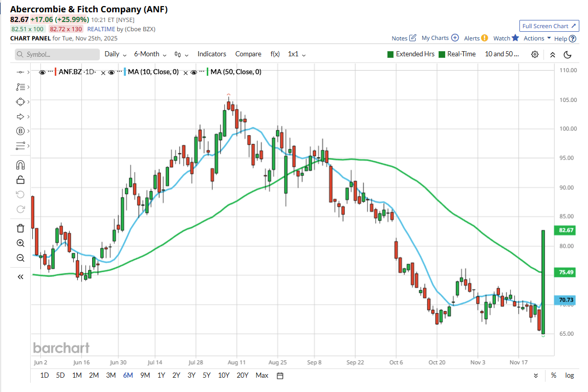Open the Daily frequency dropdown

115,54
